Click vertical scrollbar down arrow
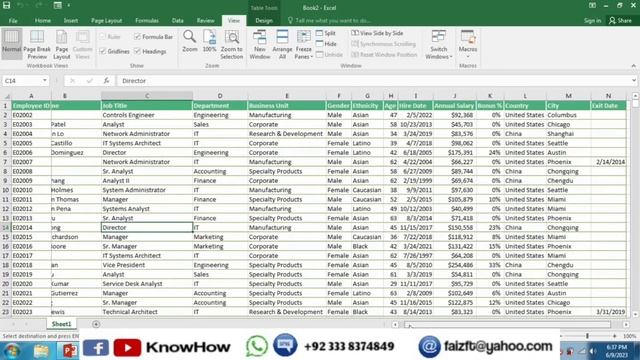Image resolution: width=640 pixels, height=360 pixels. [x=635, y=314]
